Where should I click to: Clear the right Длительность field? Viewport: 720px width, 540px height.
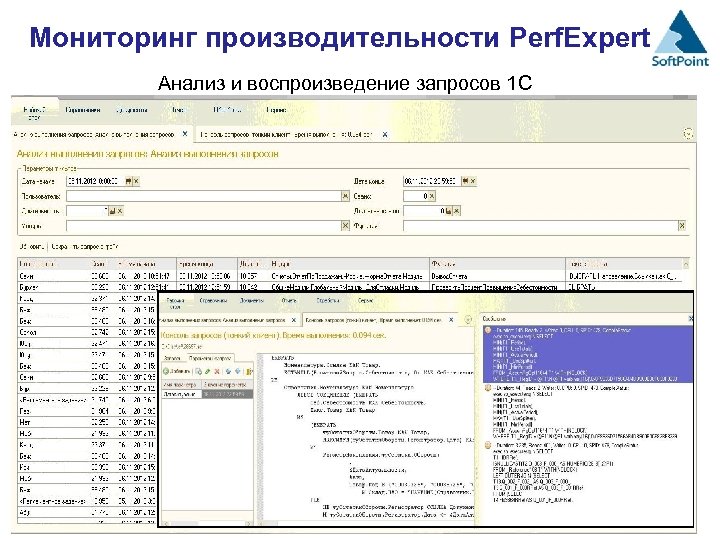456,211
